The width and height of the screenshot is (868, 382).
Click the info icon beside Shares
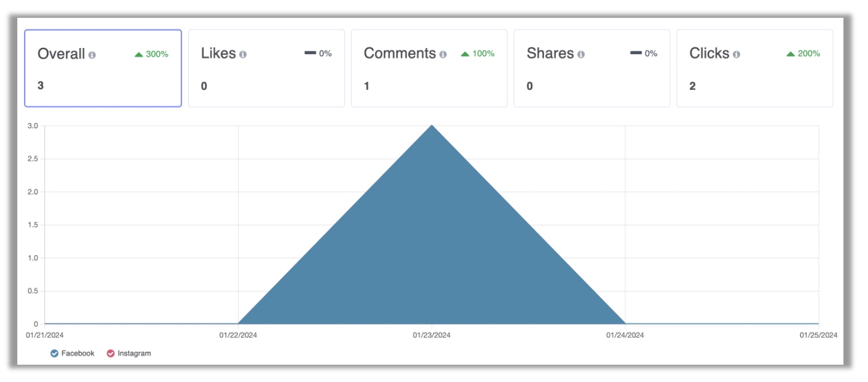click(x=581, y=55)
